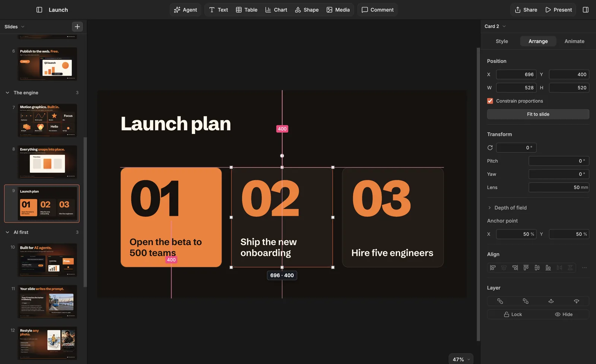Image resolution: width=596 pixels, height=364 pixels.
Task: Switch to the Animate tab
Action: 574,41
